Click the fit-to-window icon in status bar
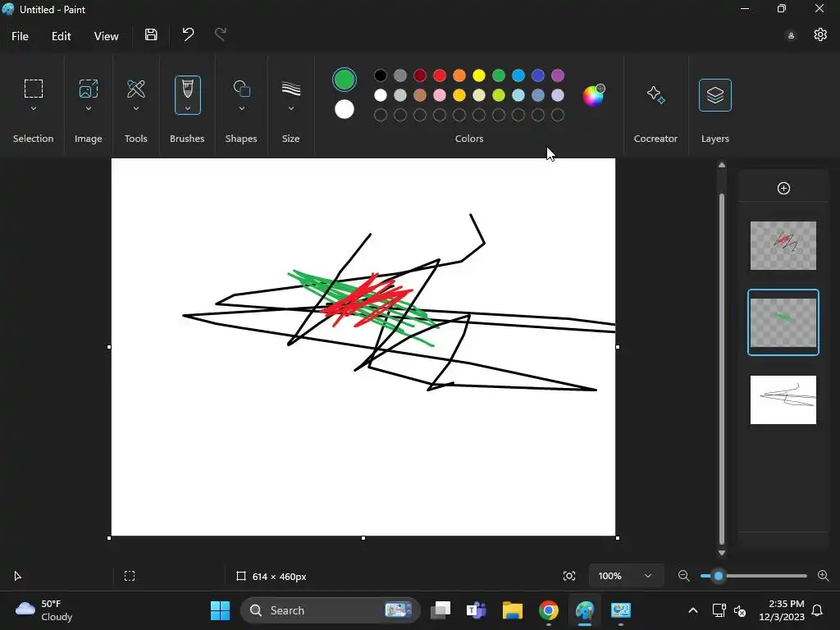840x630 pixels. coord(569,576)
